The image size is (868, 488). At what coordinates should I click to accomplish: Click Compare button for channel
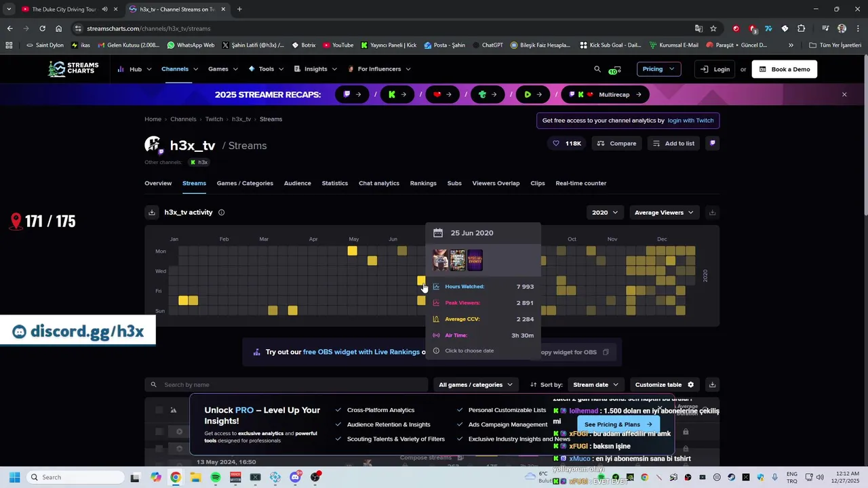click(616, 144)
